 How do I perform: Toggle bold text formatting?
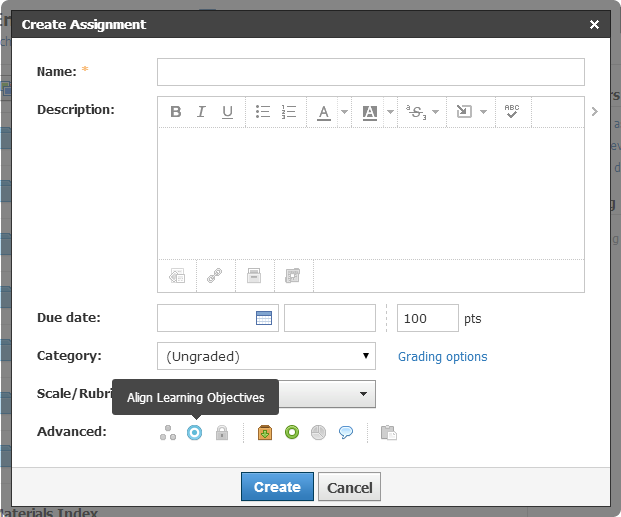176,112
